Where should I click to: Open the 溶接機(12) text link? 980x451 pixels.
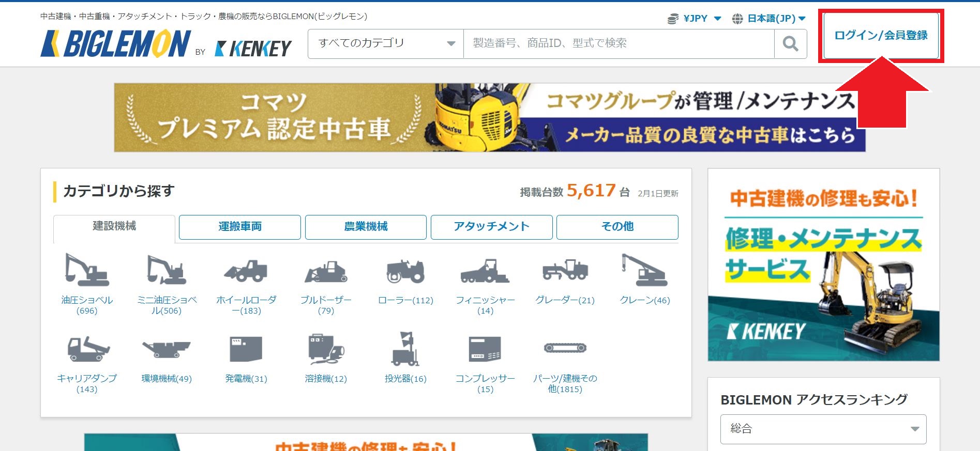point(326,379)
